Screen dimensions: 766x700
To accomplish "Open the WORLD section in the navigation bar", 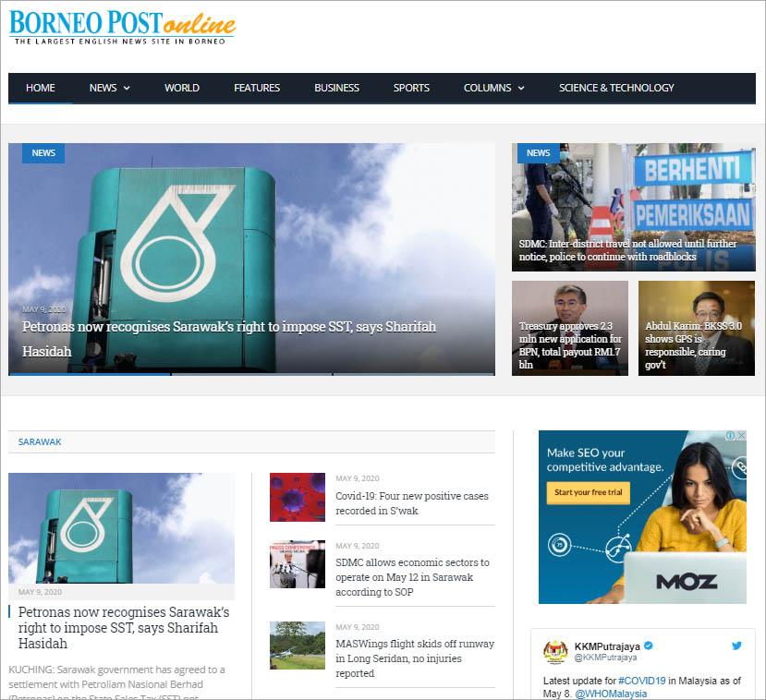I will pos(182,88).
